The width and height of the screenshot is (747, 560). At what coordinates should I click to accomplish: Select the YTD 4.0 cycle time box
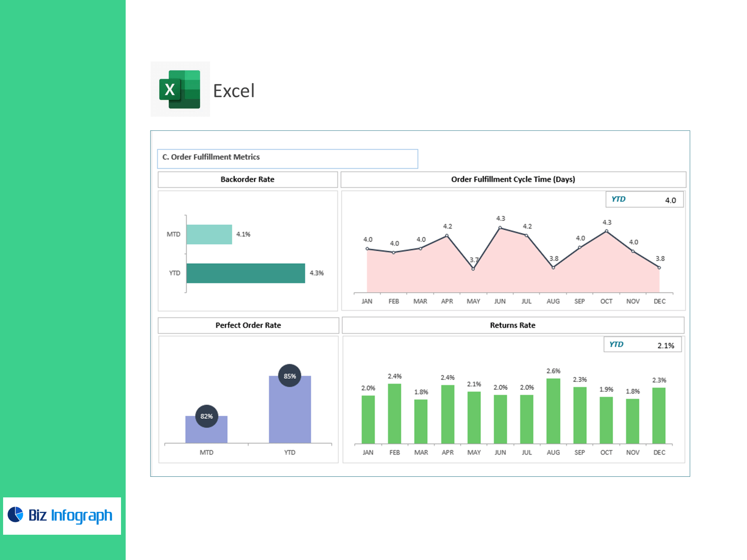(644, 199)
